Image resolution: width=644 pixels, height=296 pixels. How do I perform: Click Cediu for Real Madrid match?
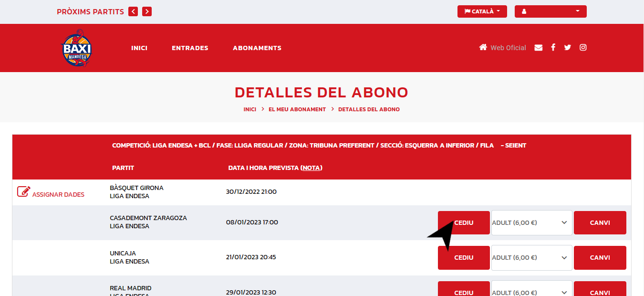tap(464, 289)
